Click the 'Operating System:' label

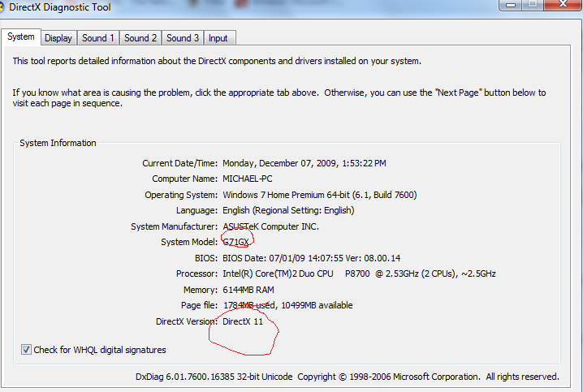[x=181, y=195]
